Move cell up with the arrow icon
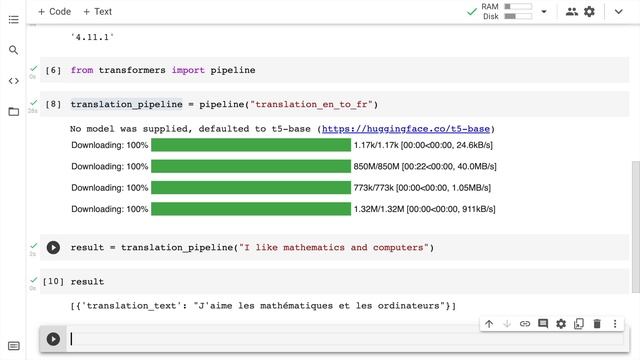 click(489, 324)
